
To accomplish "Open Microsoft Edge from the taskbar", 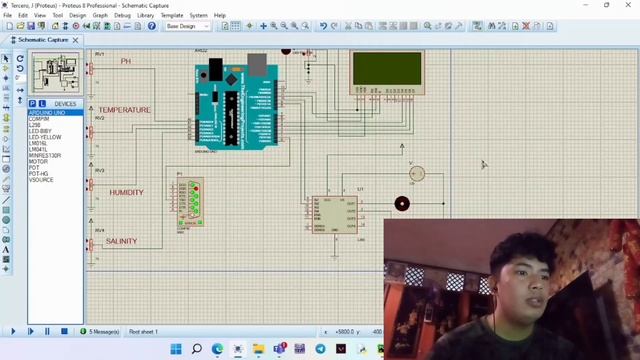I will [x=217, y=349].
